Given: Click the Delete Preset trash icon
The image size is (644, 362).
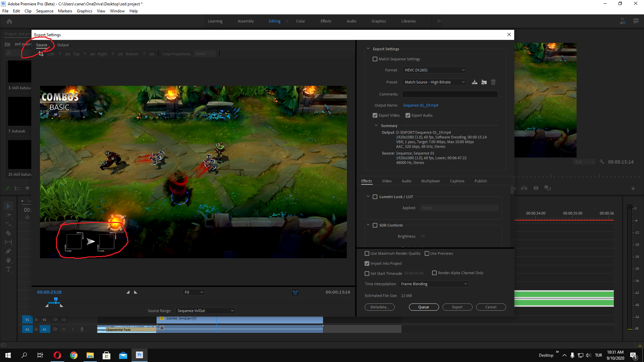Looking at the screenshot, I should [493, 82].
